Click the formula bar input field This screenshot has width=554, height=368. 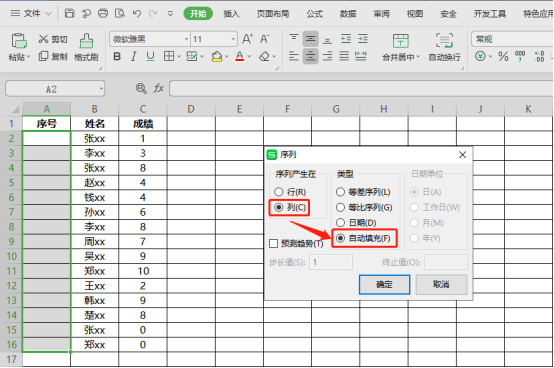tap(361, 88)
